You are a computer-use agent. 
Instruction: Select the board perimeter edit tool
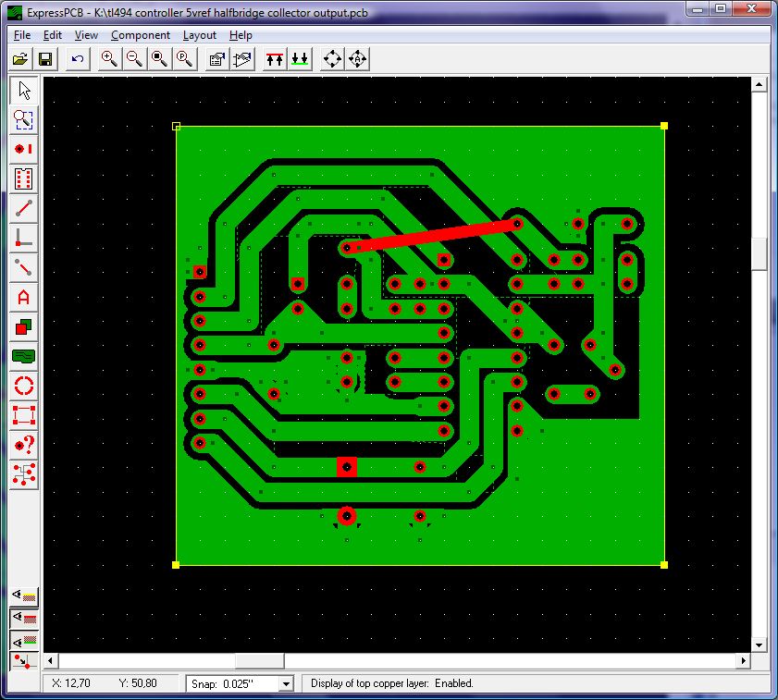coord(24,415)
